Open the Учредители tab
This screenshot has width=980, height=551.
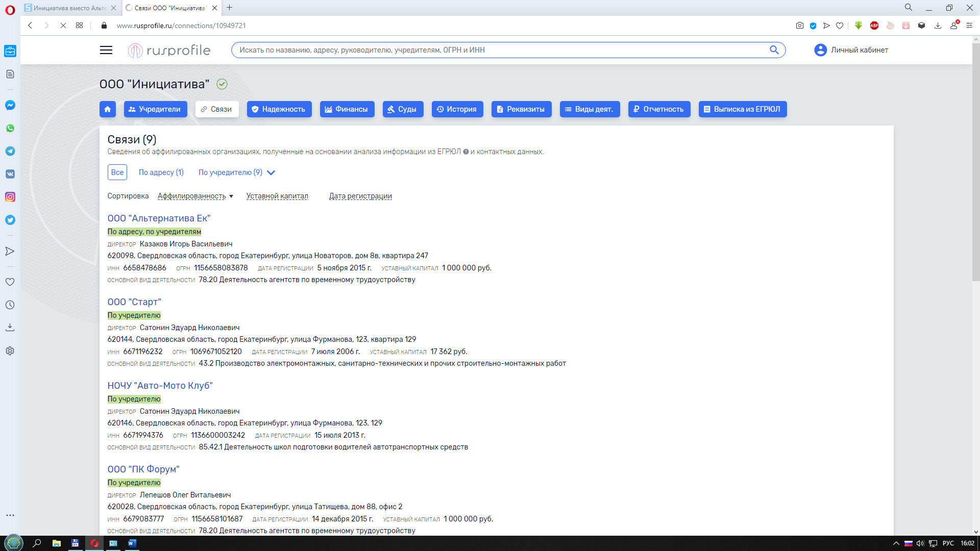pyautogui.click(x=155, y=109)
